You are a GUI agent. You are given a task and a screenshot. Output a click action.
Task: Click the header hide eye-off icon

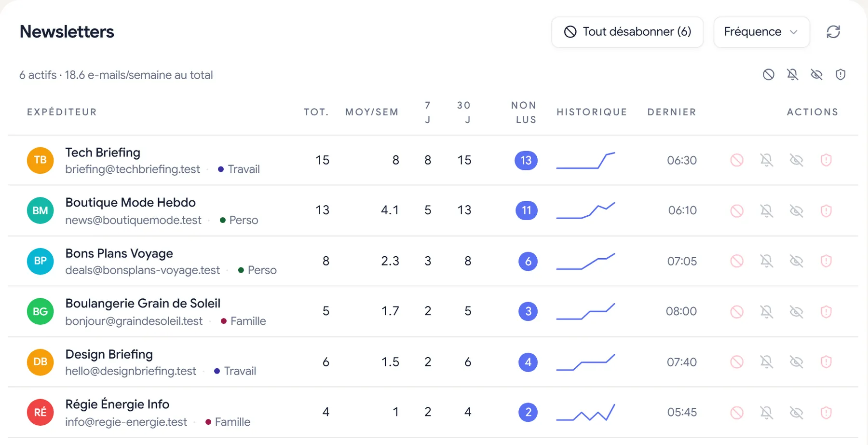point(816,74)
